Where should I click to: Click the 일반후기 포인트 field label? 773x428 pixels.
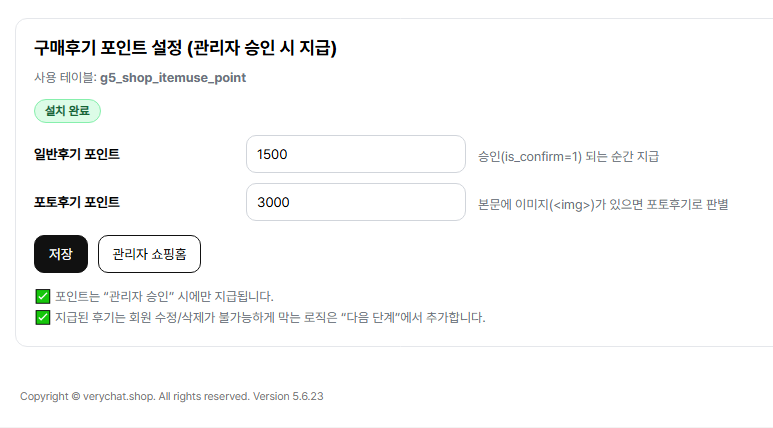click(x=77, y=154)
